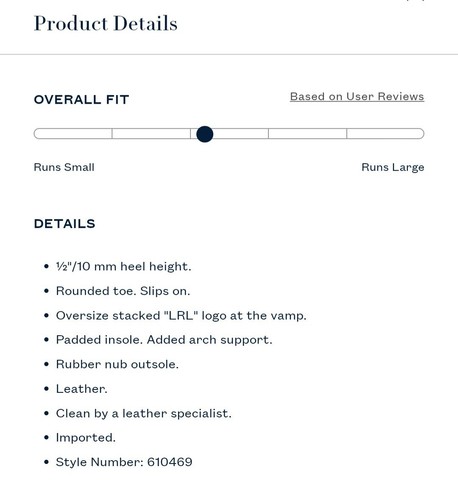This screenshot has height=500, width=458.
Task: Select the fourth segment of the fit slider
Action: click(307, 134)
